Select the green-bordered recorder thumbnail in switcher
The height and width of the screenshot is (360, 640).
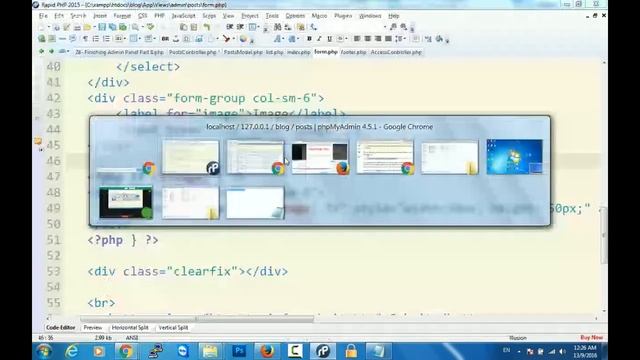(x=126, y=202)
